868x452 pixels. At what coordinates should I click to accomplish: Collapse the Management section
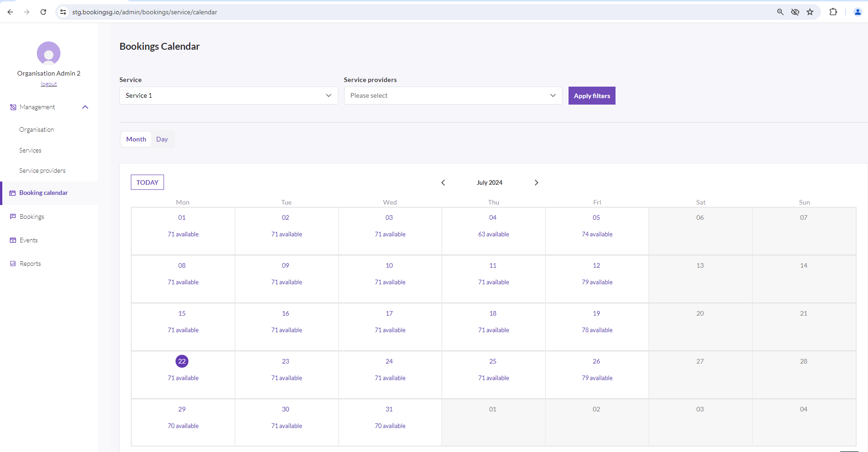click(x=85, y=107)
